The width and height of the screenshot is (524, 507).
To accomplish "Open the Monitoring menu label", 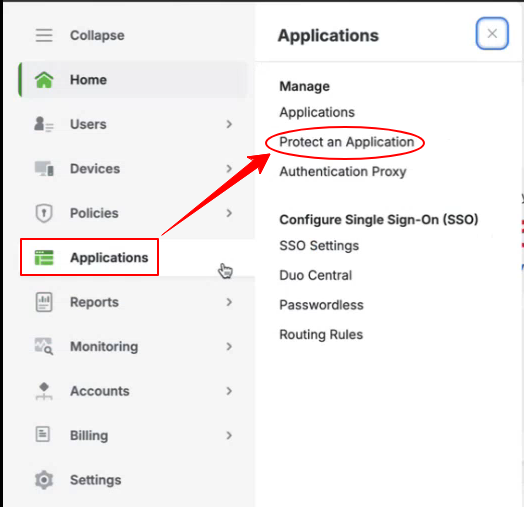I will (104, 347).
